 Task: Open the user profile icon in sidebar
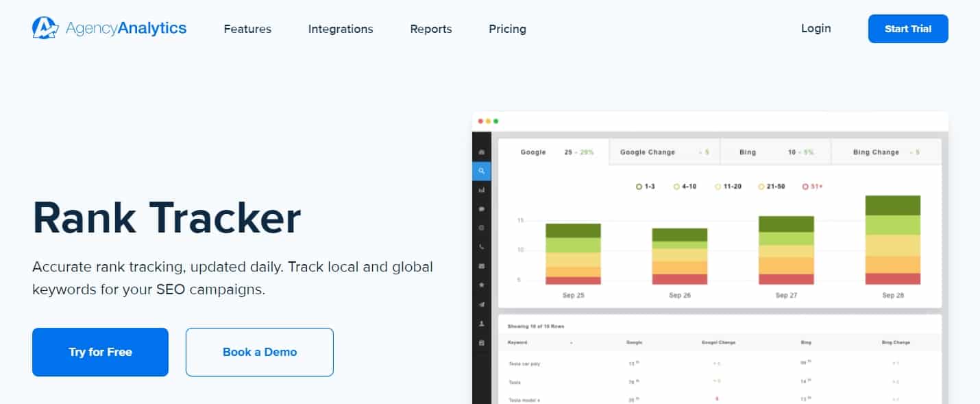point(482,323)
